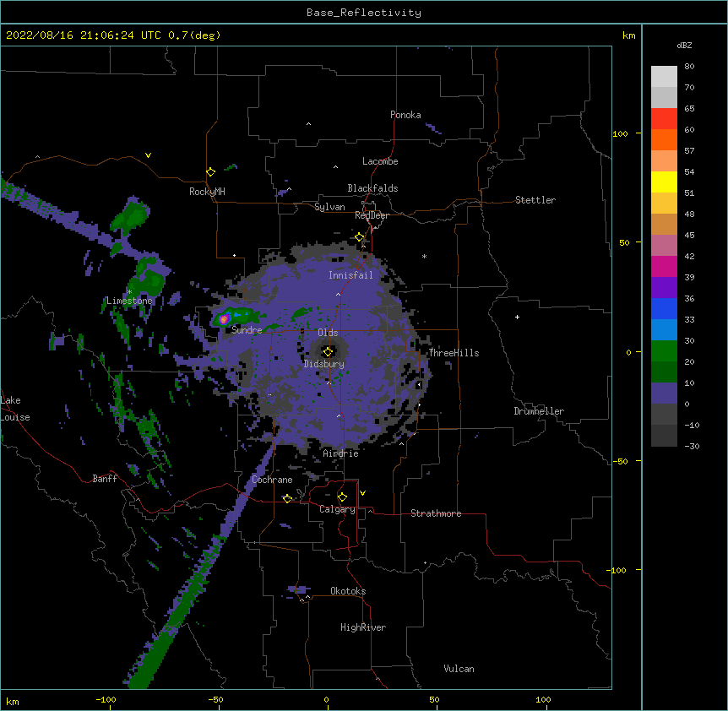Click the white asterisk marker above Limestone
The height and width of the screenshot is (711, 728).
(129, 292)
